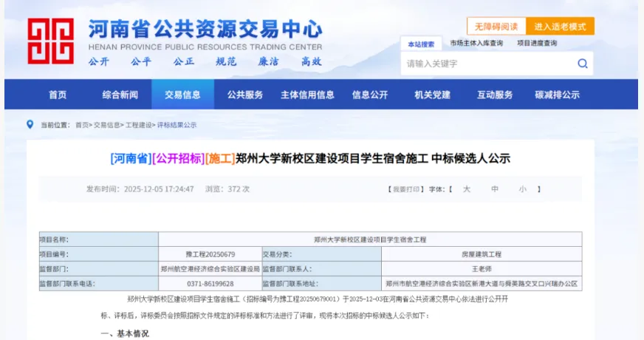644x340 pixels.
Task: Click the [河南省] tag in the title
Action: click(131, 158)
